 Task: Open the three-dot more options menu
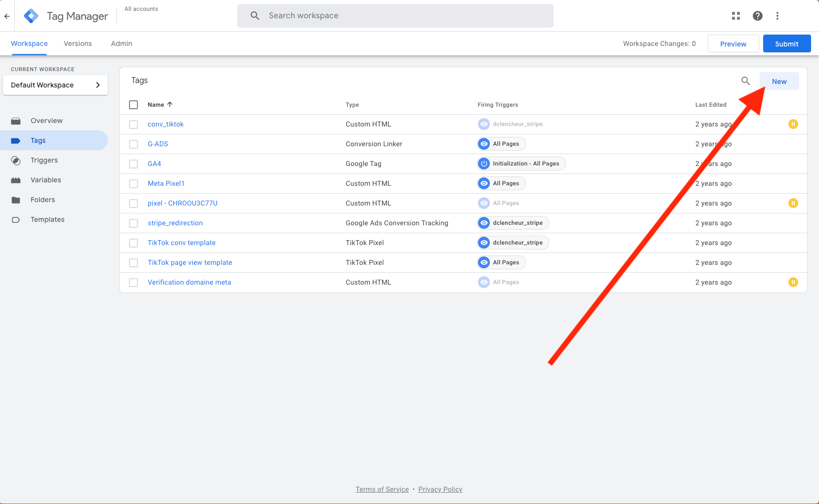coord(777,16)
